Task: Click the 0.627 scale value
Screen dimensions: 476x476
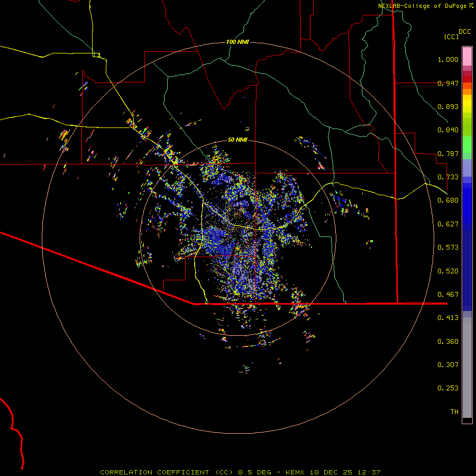Action: click(448, 224)
